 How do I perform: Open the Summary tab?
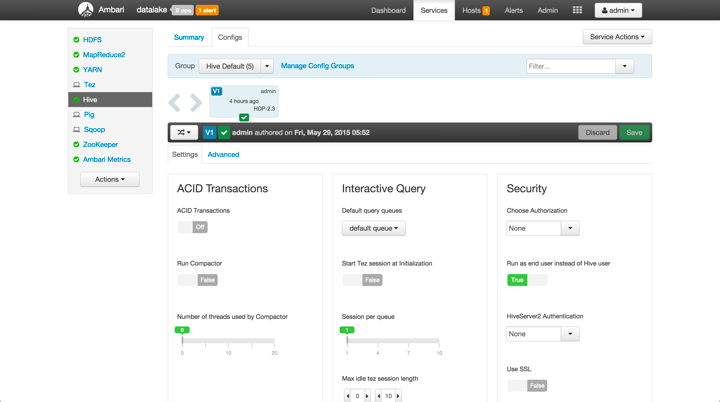189,37
